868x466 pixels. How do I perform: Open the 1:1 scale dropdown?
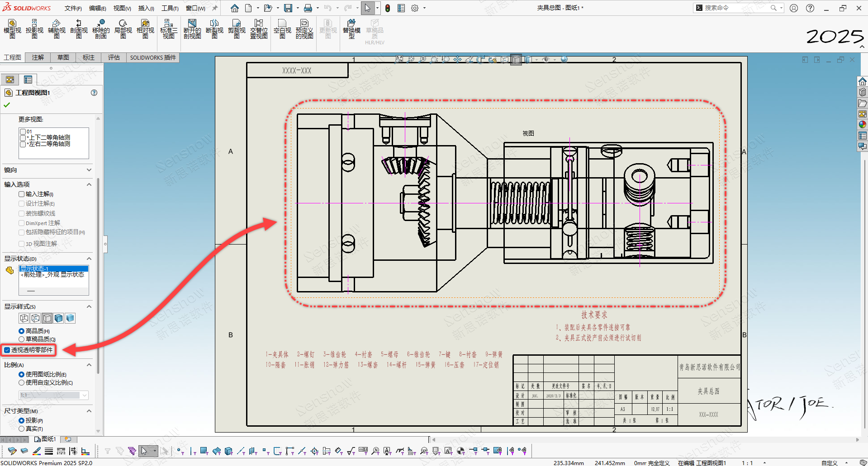coord(84,395)
